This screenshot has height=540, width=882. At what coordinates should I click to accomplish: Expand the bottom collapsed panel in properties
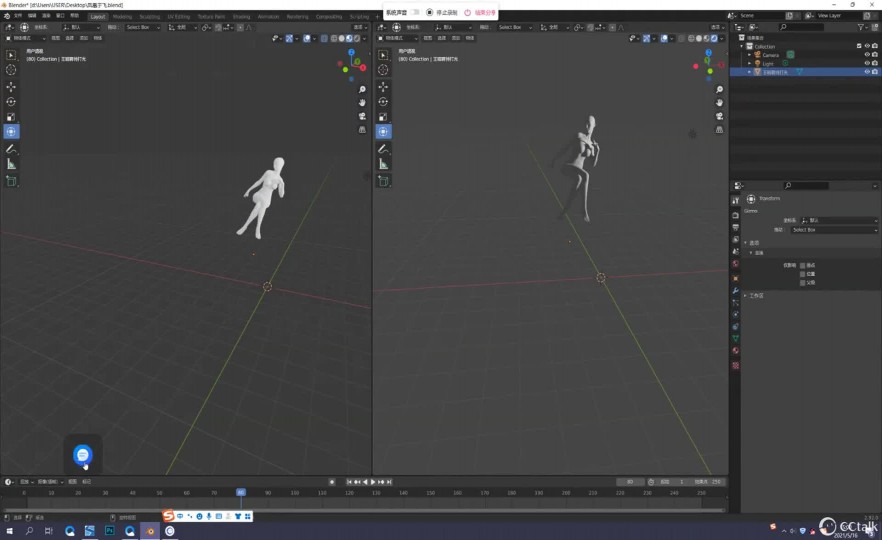tap(745, 295)
